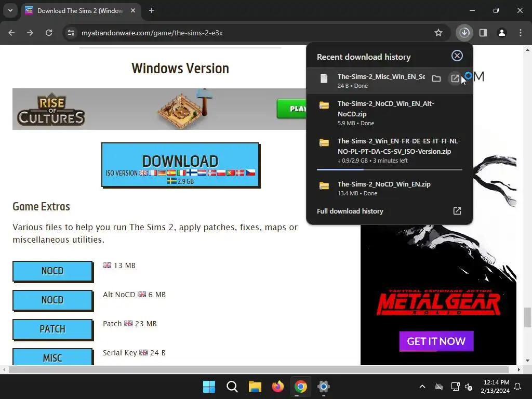Bookmark this page with the star icon

pos(438,33)
